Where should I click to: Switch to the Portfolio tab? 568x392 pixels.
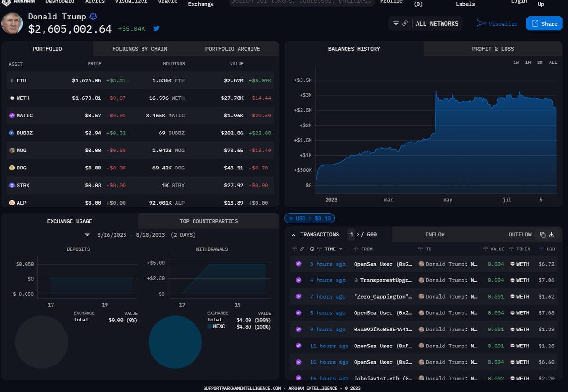(47, 49)
